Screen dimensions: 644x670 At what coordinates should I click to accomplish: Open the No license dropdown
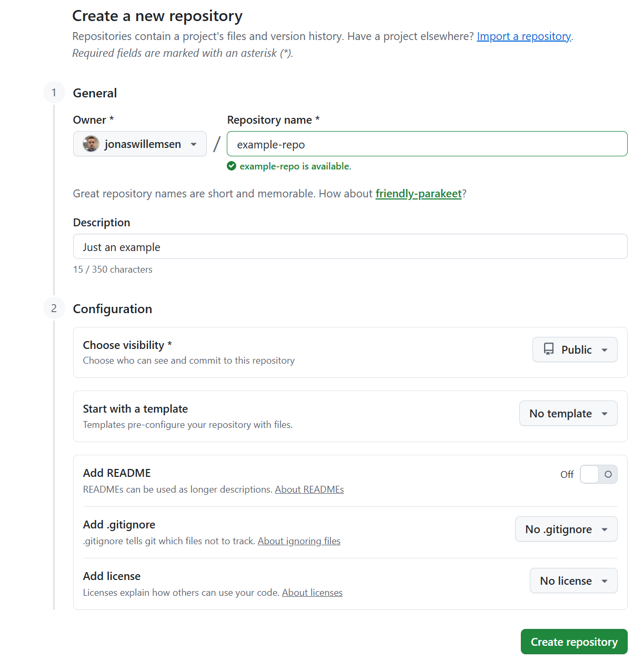tap(573, 581)
